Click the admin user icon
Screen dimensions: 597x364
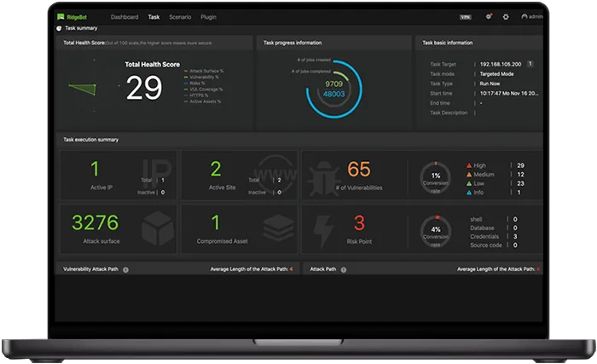(x=525, y=16)
